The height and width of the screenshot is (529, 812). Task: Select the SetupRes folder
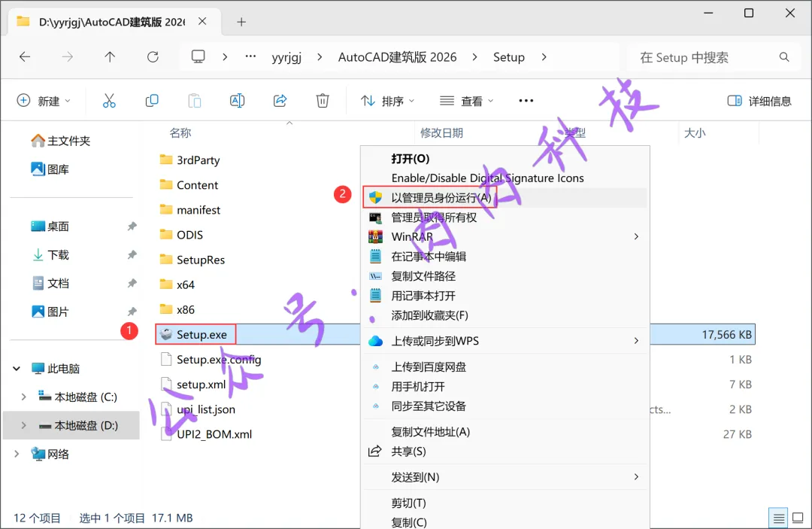[201, 260]
